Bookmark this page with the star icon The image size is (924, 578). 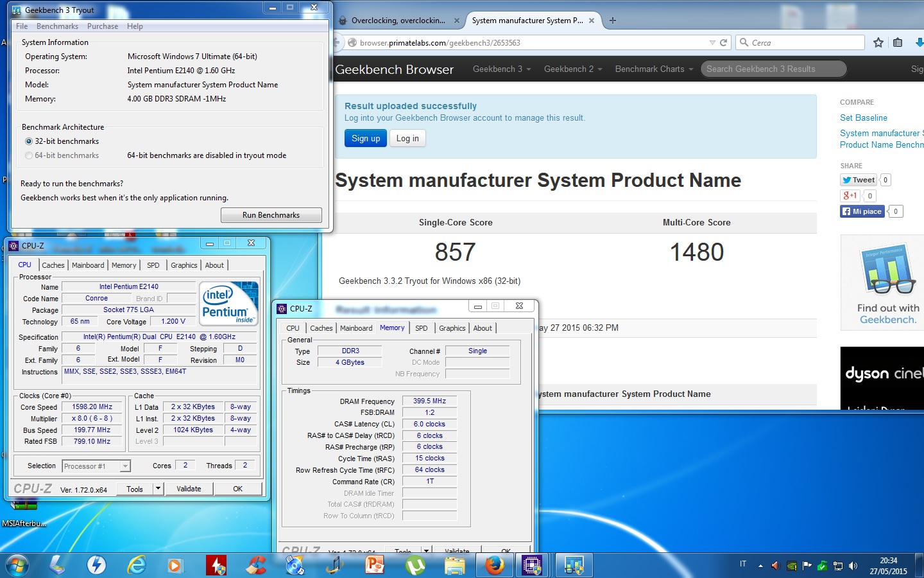(x=878, y=42)
